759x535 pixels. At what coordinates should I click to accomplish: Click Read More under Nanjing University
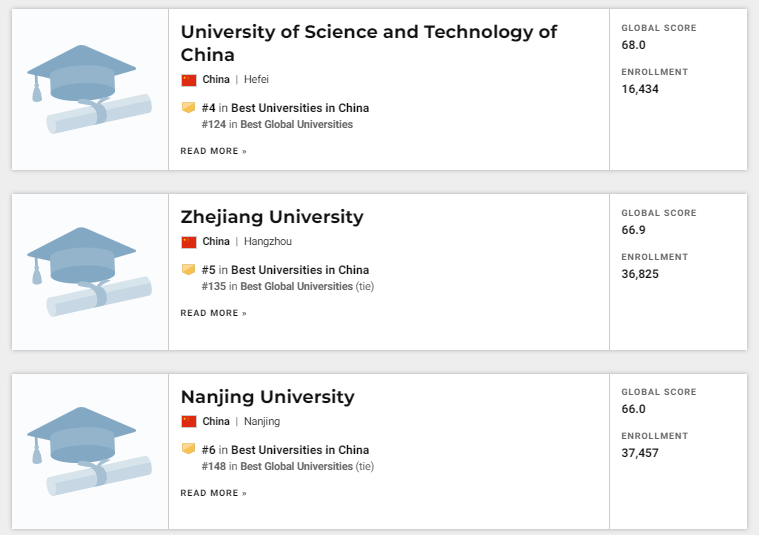213,493
